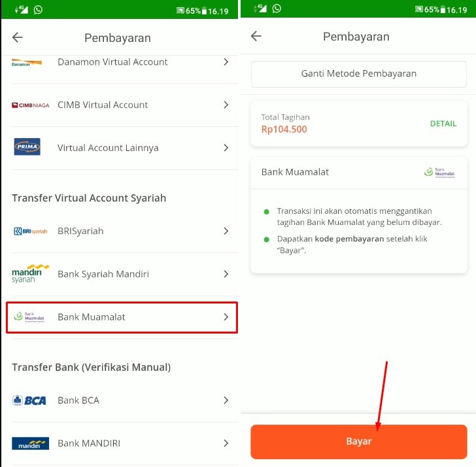476x467 pixels.
Task: Choose Bank Muamalat payment option
Action: click(122, 317)
